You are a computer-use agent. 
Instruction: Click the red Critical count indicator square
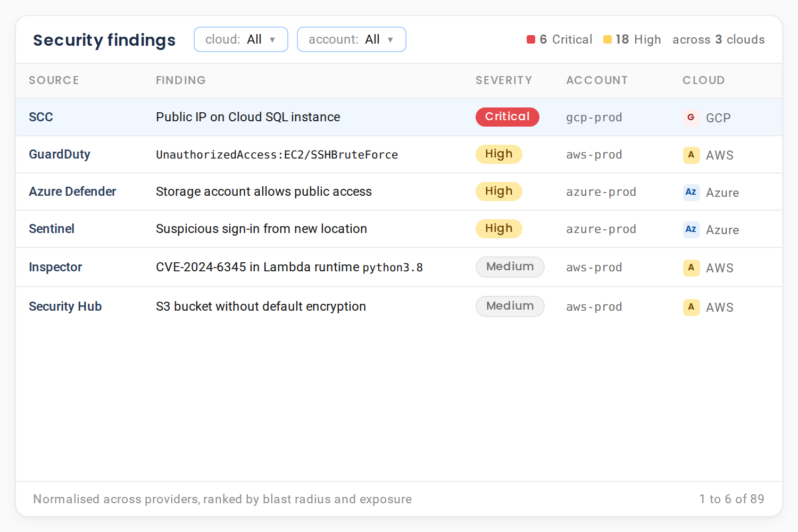(531, 39)
